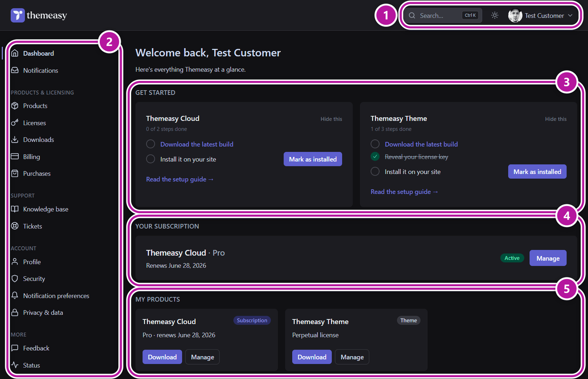The image size is (588, 379).
Task: Click the Profile person icon
Action: pos(15,262)
